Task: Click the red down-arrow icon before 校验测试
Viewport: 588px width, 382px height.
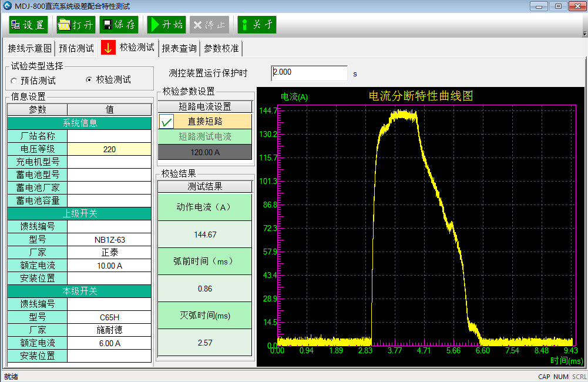Action: pos(108,48)
